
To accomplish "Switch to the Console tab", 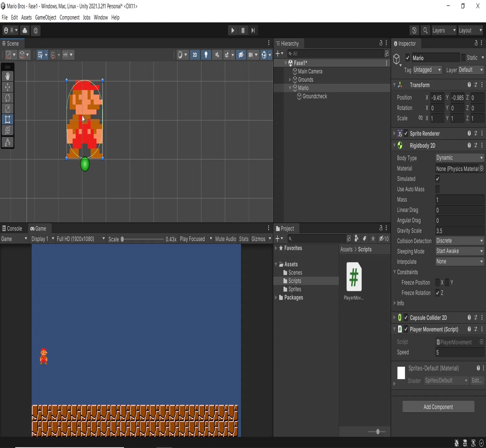I will [x=12, y=229].
